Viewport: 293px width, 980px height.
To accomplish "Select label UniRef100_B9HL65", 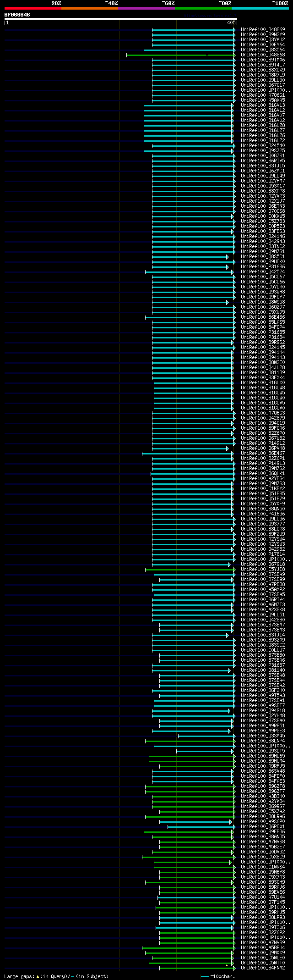I will [x=263, y=756].
